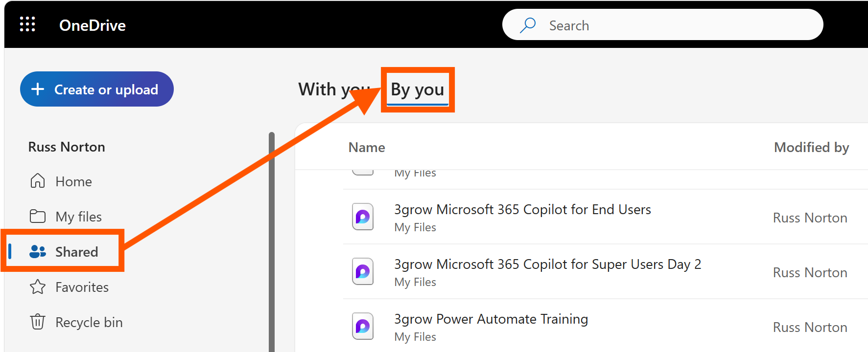Click the Shared people icon
The image size is (868, 352).
point(38,251)
